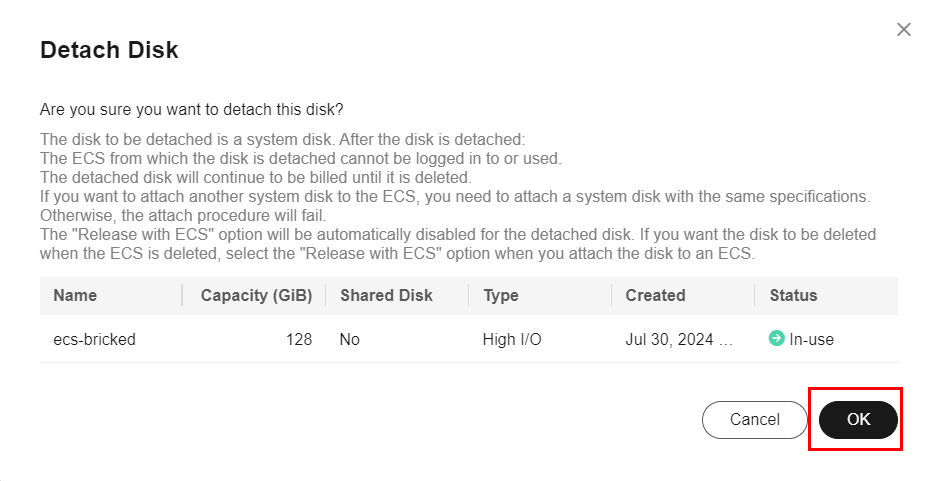The height and width of the screenshot is (481, 936).
Task: Click the "No" shared disk value
Action: (x=349, y=339)
